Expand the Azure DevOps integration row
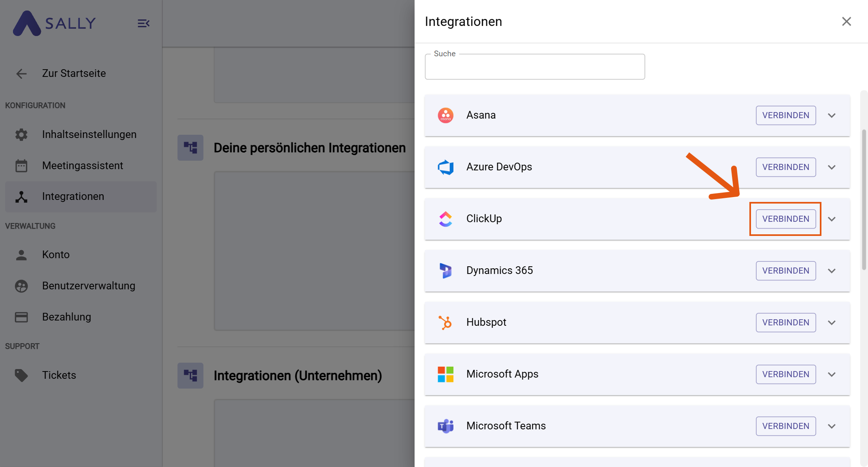Image resolution: width=868 pixels, height=467 pixels. [x=832, y=168]
